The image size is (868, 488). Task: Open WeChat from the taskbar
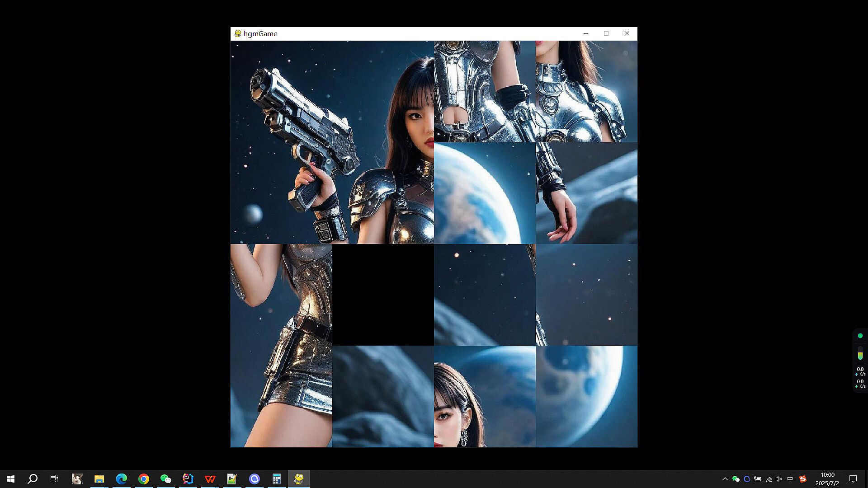point(165,479)
